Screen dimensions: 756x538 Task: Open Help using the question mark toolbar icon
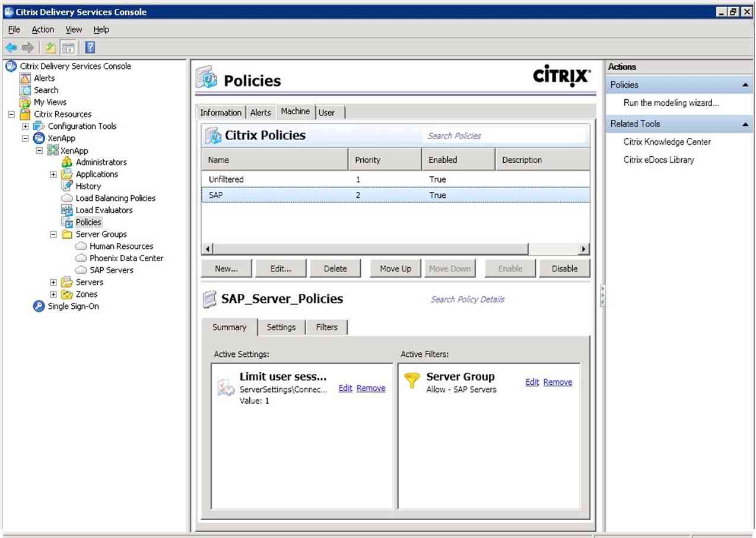(89, 47)
